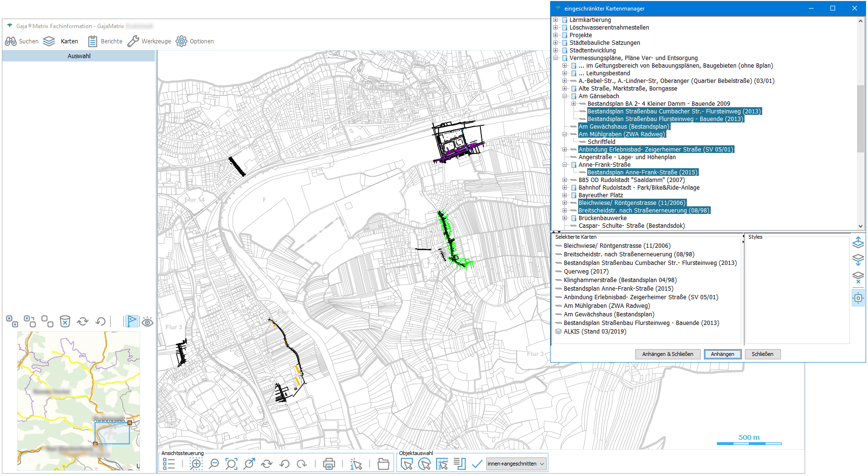Toggle the flag marker button

pos(132,322)
